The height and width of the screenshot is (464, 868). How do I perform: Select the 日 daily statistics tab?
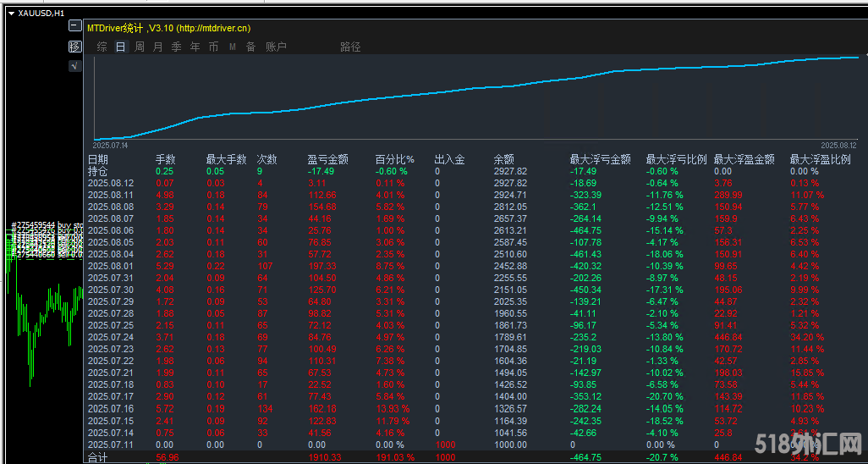point(120,47)
